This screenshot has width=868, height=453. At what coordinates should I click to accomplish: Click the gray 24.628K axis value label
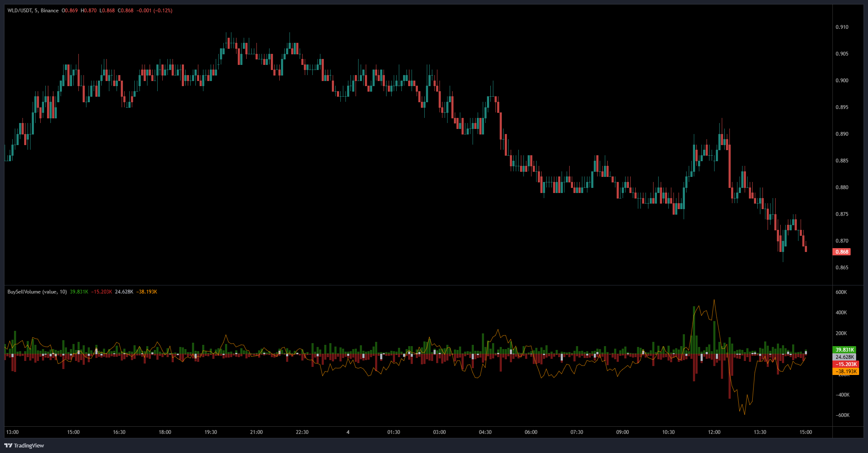click(x=844, y=357)
